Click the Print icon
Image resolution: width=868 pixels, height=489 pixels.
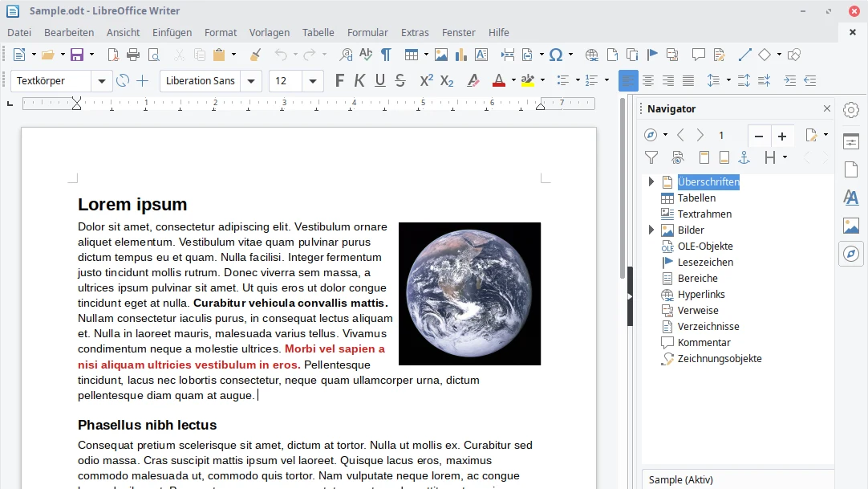[x=133, y=55]
